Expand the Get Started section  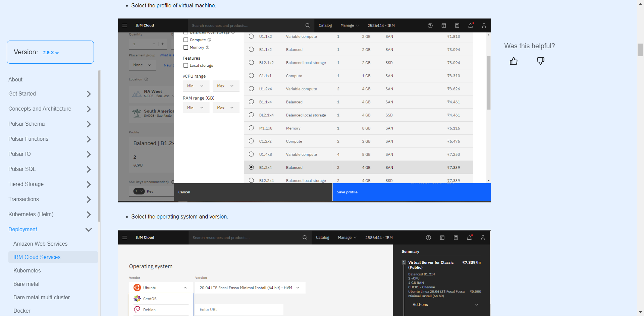(89, 94)
